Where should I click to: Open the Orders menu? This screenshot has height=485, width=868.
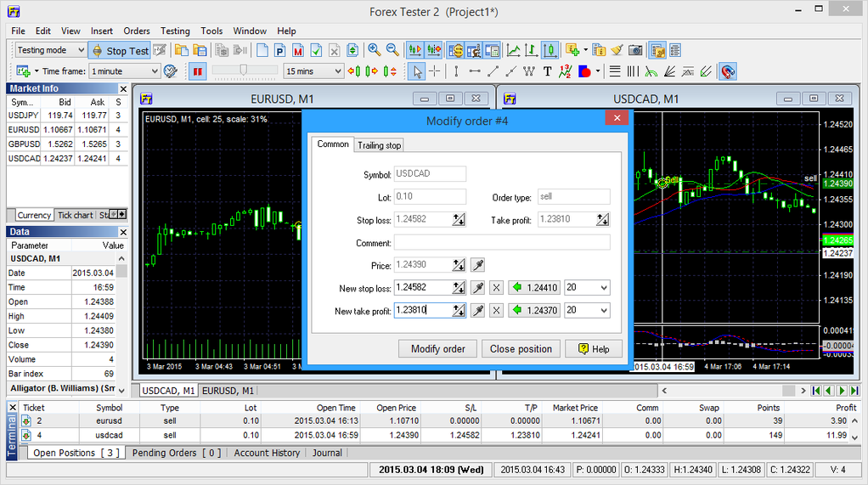(x=137, y=31)
